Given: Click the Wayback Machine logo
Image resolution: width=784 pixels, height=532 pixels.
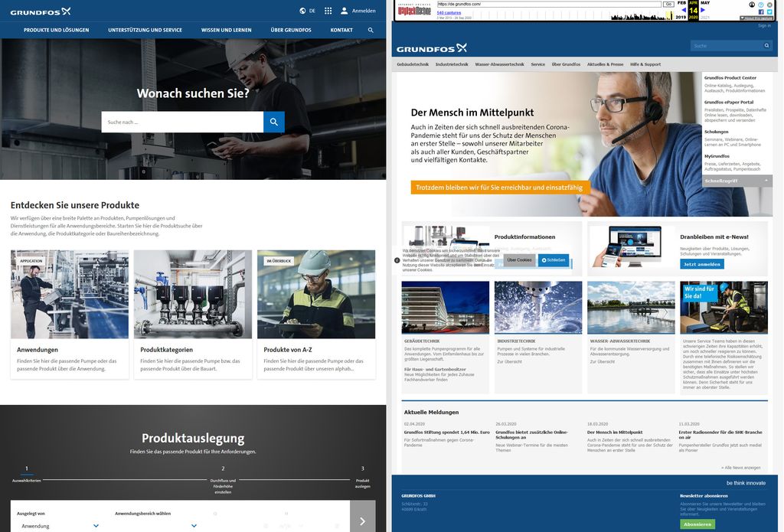Looking at the screenshot, I should click(414, 11).
